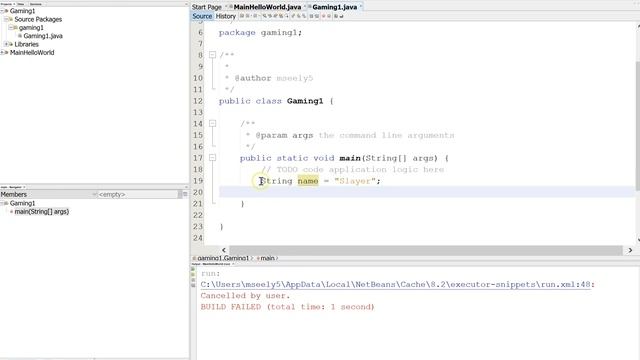This screenshot has width=640, height=360.
Task: Click the Gaming1.java file icon in Projects
Action: click(20, 36)
